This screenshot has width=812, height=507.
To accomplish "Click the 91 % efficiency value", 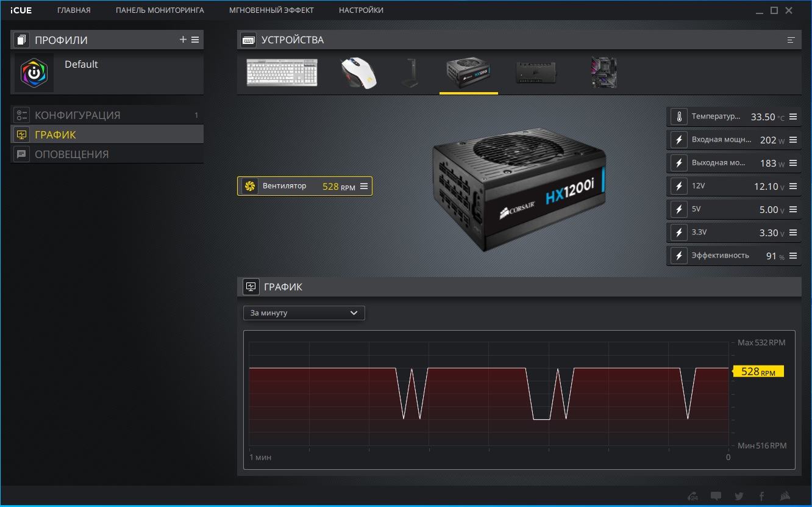I will point(775,256).
